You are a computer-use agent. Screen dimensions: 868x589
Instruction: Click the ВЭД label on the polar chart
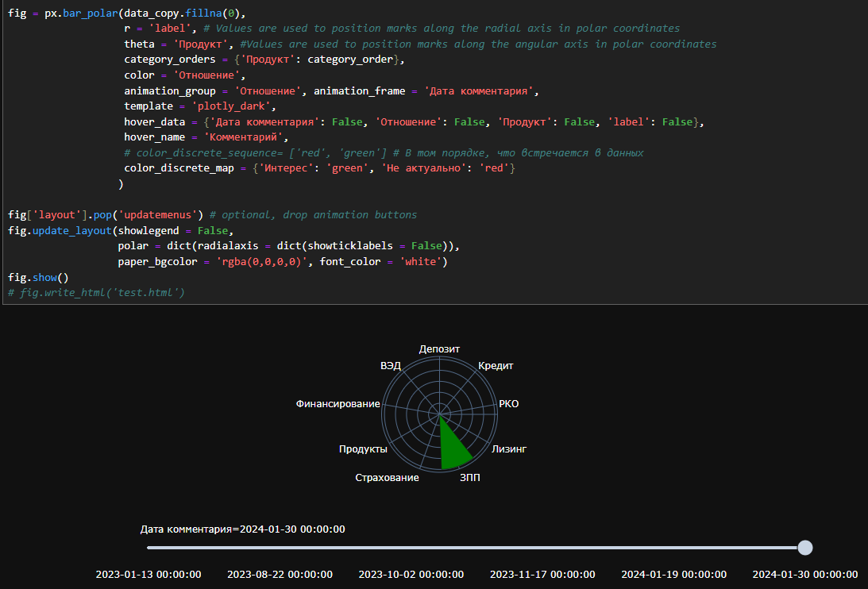[x=389, y=366]
